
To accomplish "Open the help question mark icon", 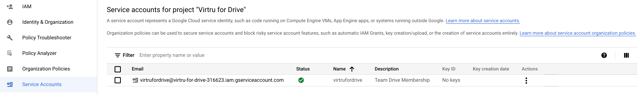I will 604,55.
